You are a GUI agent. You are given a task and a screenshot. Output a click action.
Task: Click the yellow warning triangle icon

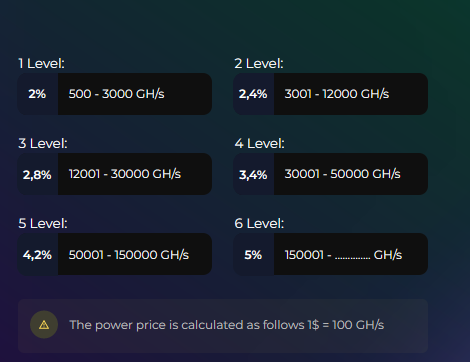click(x=44, y=325)
